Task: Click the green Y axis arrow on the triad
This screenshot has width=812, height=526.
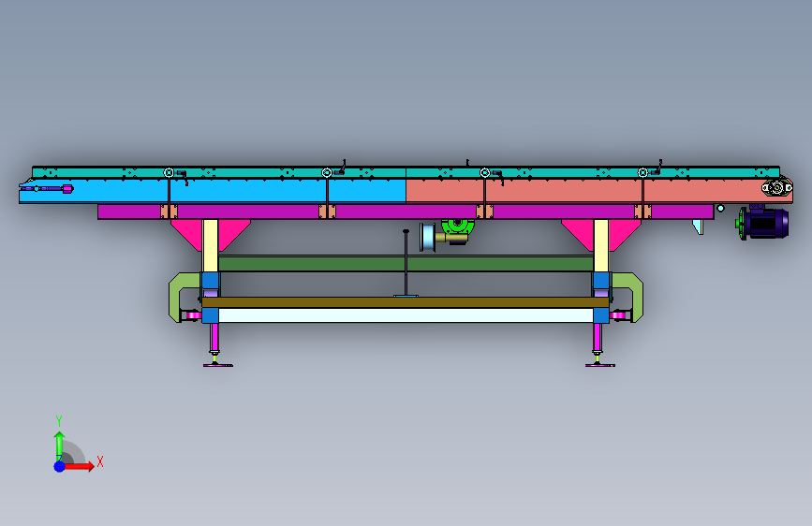Action: pyautogui.click(x=59, y=445)
